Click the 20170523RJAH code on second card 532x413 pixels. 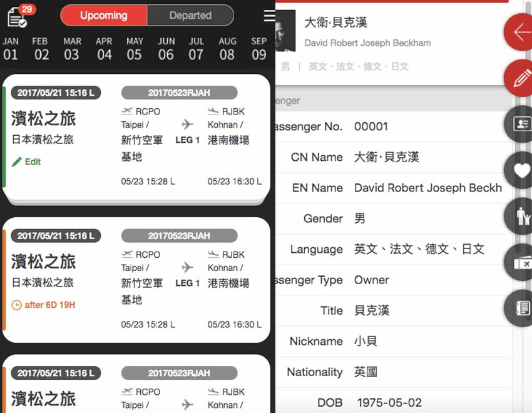pyautogui.click(x=179, y=236)
